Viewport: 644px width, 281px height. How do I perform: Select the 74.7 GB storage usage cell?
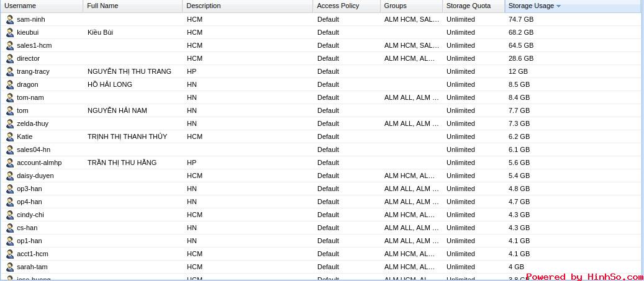point(521,19)
